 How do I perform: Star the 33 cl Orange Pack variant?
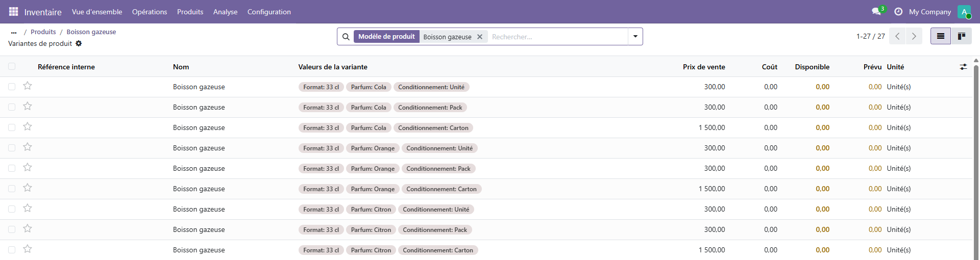tap(28, 168)
